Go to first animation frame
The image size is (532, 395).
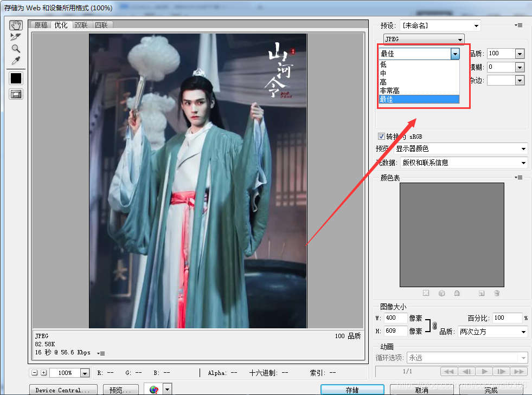(449, 371)
